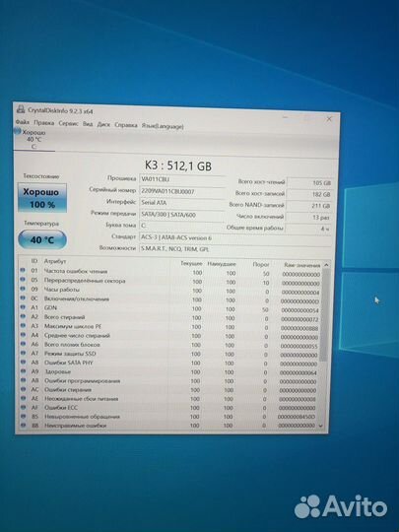The image size is (399, 532).
Task: Click the status dot for attribute A8
Action: tap(23, 362)
